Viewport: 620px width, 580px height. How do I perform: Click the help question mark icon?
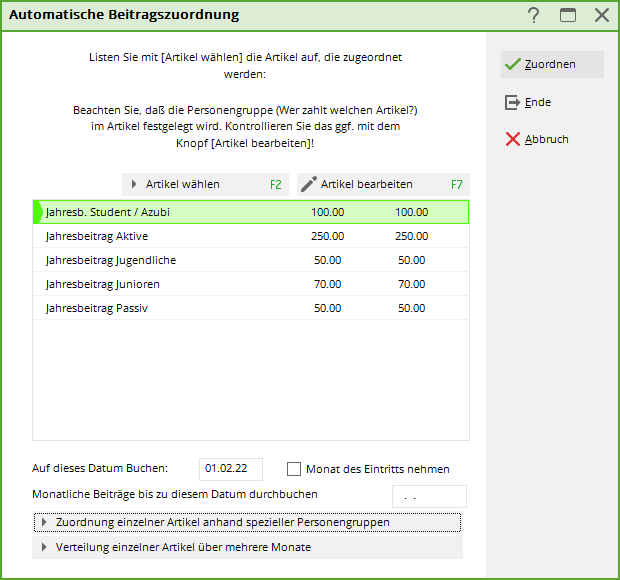pyautogui.click(x=534, y=15)
